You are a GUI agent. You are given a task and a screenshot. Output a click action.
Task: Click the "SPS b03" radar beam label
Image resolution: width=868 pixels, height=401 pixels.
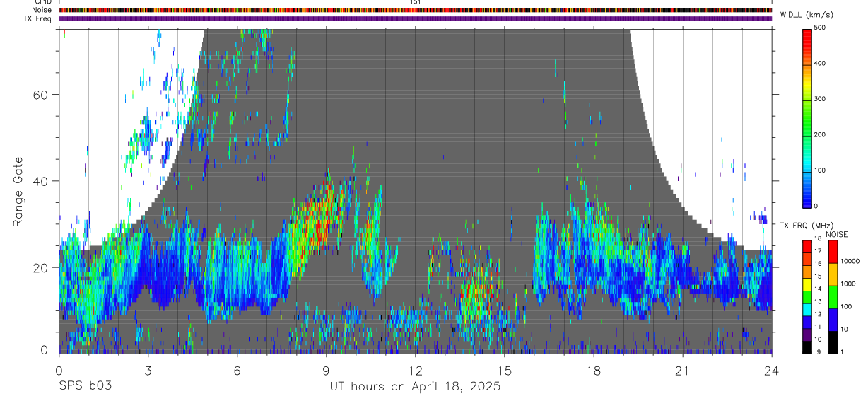(85, 386)
